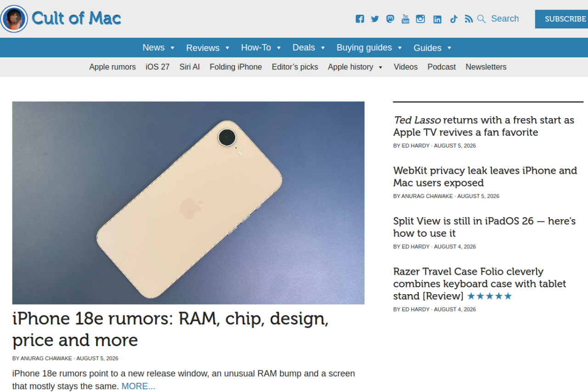The image size is (588, 392).
Task: Click "BY ANURAG CHAWAKE" under the WebKit headline
Action: 423,196
